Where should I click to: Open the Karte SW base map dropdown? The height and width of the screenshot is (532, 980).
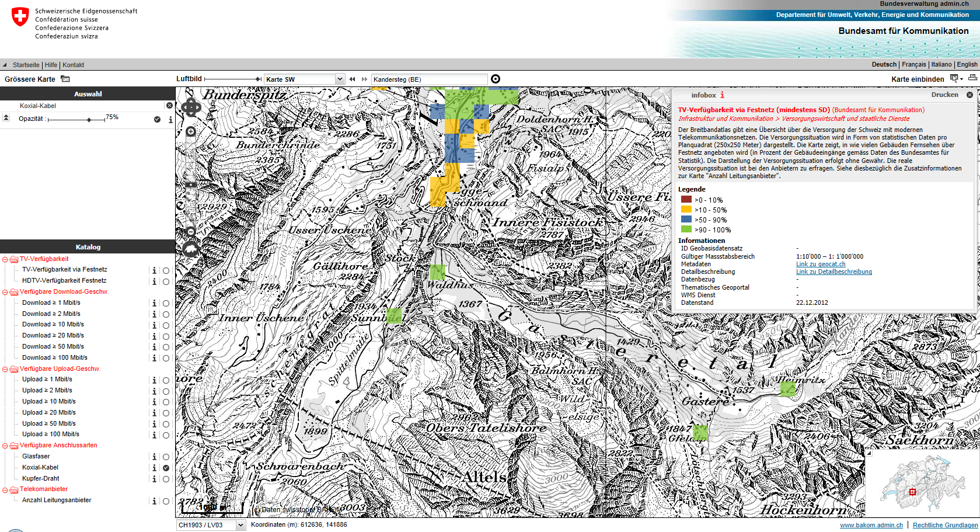(x=340, y=79)
